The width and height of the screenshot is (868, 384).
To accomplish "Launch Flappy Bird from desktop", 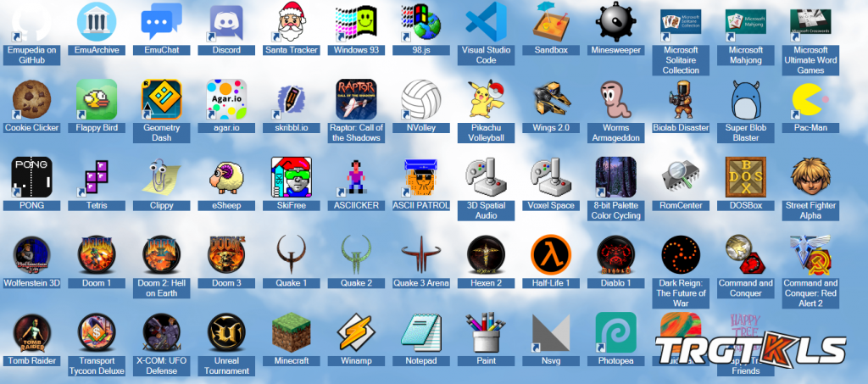I will coord(96,99).
